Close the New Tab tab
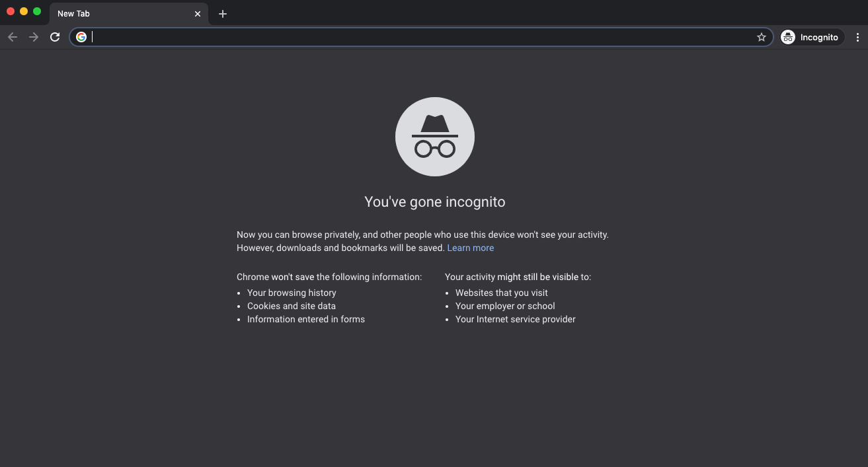Image resolution: width=868 pixels, height=467 pixels. [x=197, y=13]
